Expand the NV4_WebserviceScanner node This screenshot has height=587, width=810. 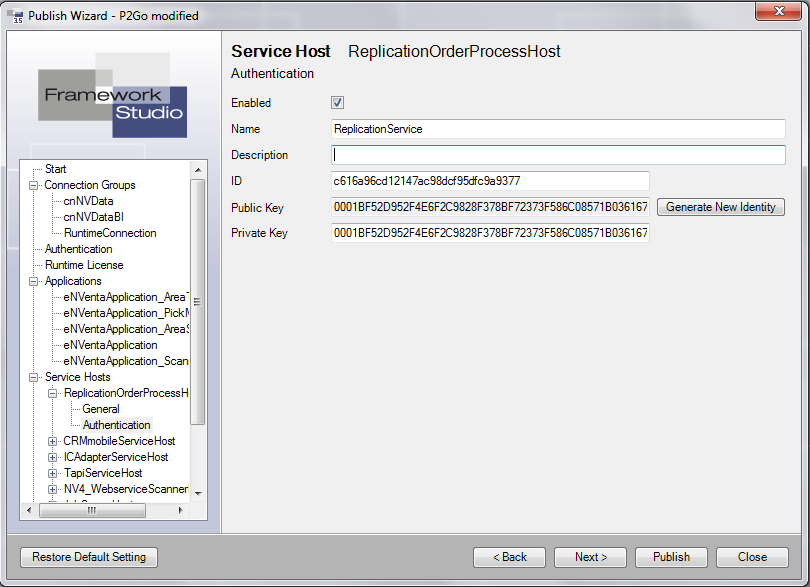tap(52, 489)
